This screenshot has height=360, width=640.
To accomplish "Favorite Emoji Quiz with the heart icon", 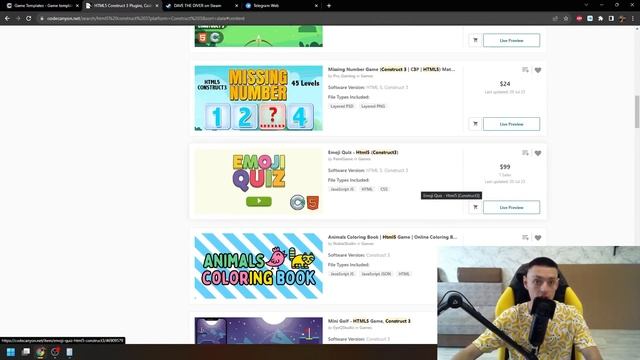I will (x=538, y=153).
